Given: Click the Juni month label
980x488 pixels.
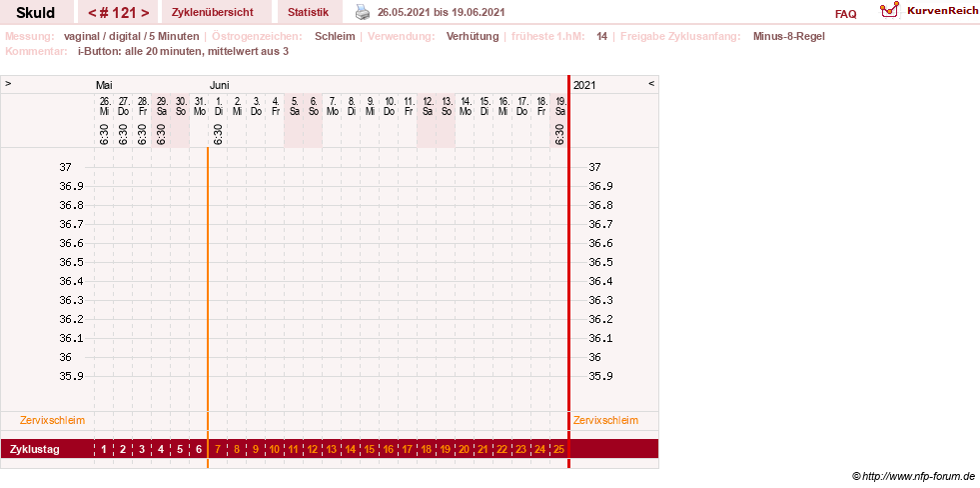Looking at the screenshot, I should pos(220,85).
